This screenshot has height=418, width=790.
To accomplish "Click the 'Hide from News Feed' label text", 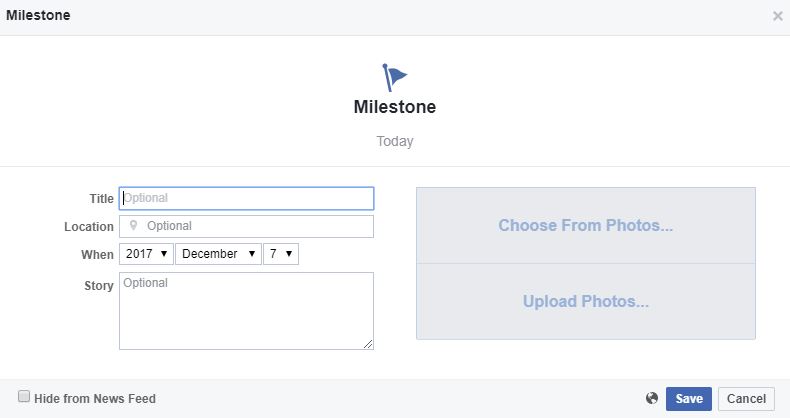I will pyautogui.click(x=95, y=399).
